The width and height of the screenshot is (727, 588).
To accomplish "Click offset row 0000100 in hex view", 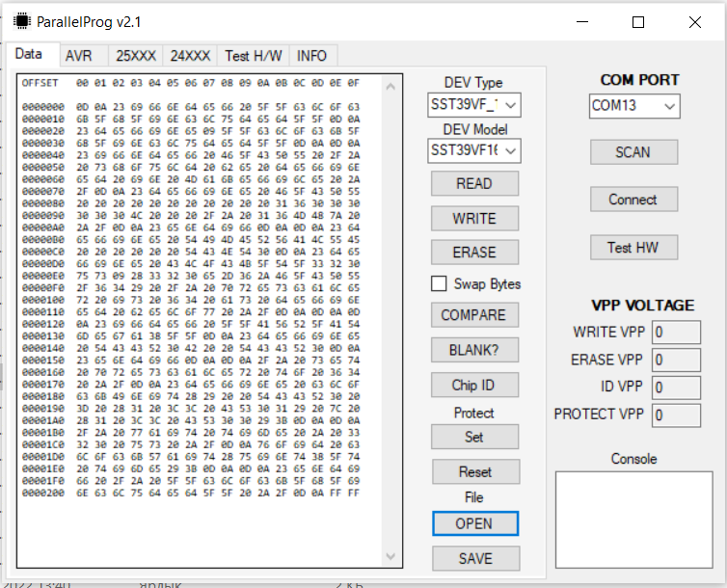I will pos(191,300).
